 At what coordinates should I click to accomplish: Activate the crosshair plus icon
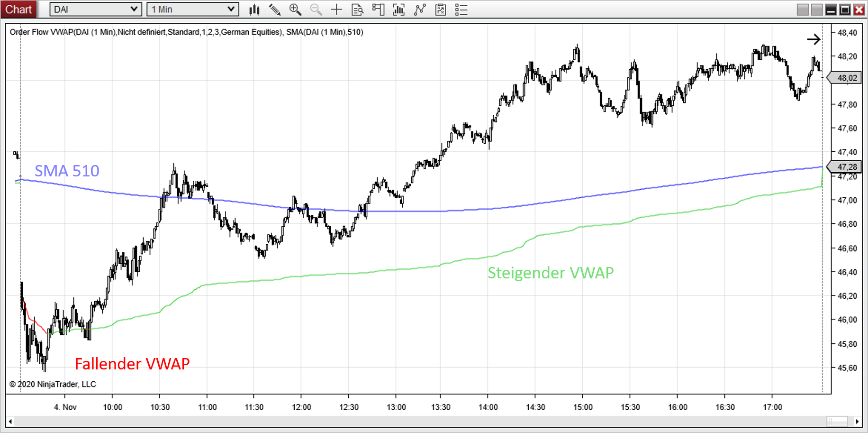point(336,9)
